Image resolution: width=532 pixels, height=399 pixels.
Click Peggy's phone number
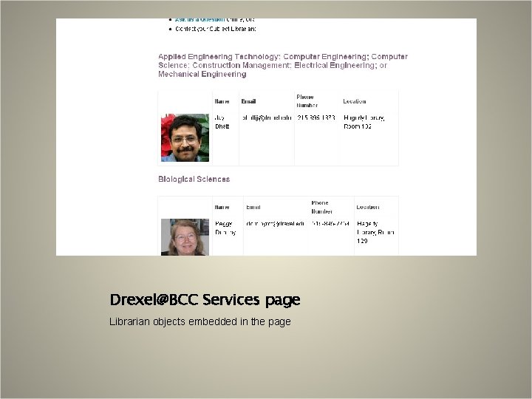coord(330,224)
